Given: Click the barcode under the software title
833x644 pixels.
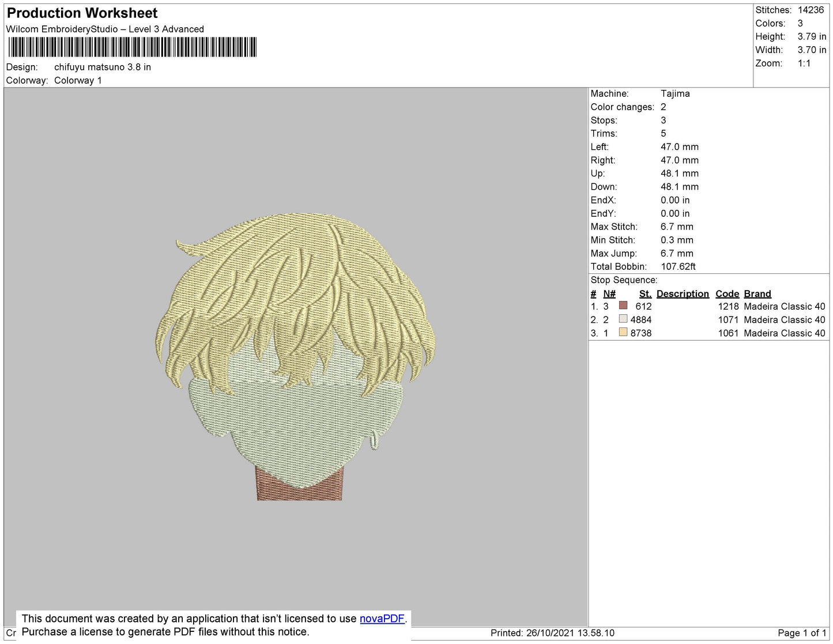Looking at the screenshot, I should pos(132,47).
